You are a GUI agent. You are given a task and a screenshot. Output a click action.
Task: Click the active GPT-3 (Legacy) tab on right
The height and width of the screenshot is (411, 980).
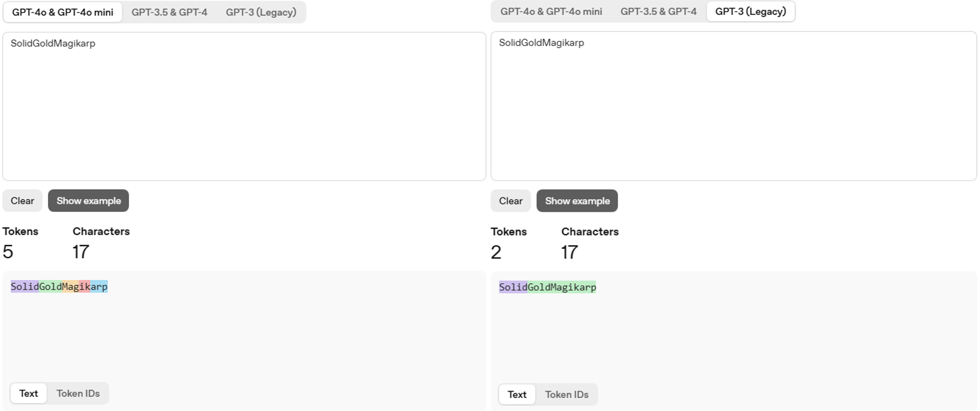coord(750,12)
